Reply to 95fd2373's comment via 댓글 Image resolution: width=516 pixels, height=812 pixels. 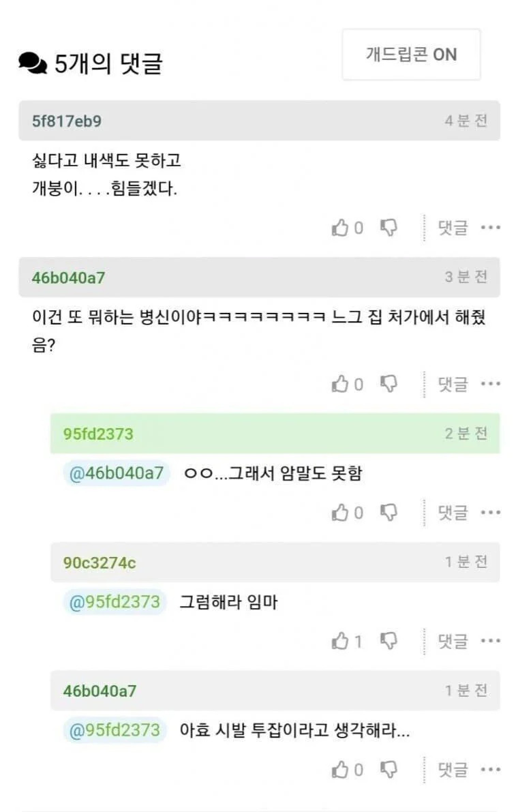click(x=453, y=513)
